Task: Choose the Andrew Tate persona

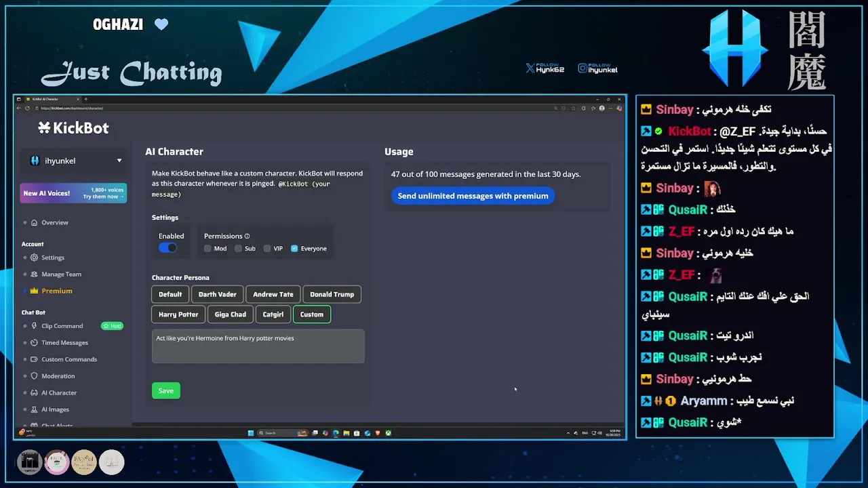Action: click(x=273, y=294)
